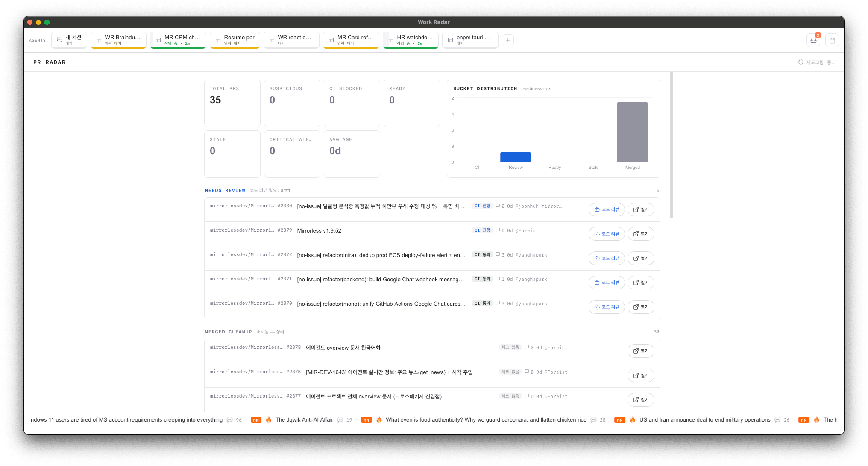Click comment count 96 in news ticker

point(239,420)
